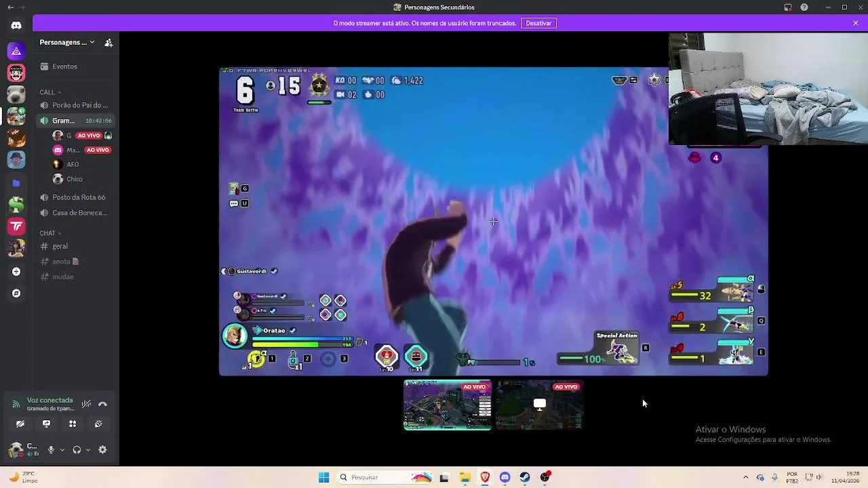Go forward using title bar arrow

tap(22, 7)
